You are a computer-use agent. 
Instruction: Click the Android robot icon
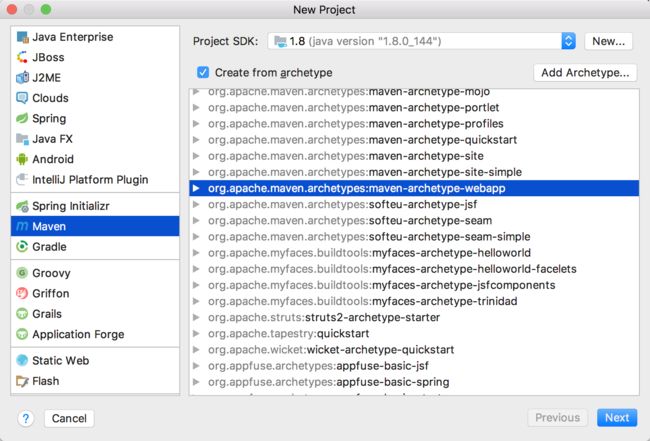tap(22, 159)
